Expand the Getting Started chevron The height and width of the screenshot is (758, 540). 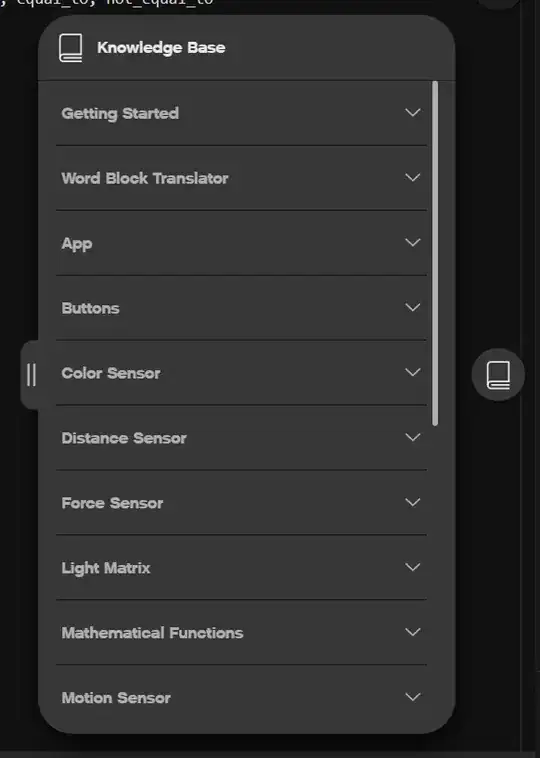coord(412,113)
